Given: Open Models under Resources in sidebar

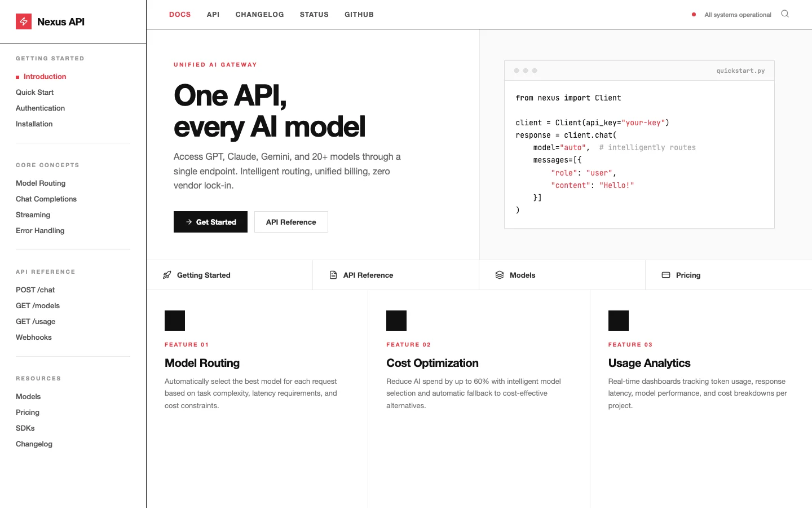Looking at the screenshot, I should click(x=28, y=396).
